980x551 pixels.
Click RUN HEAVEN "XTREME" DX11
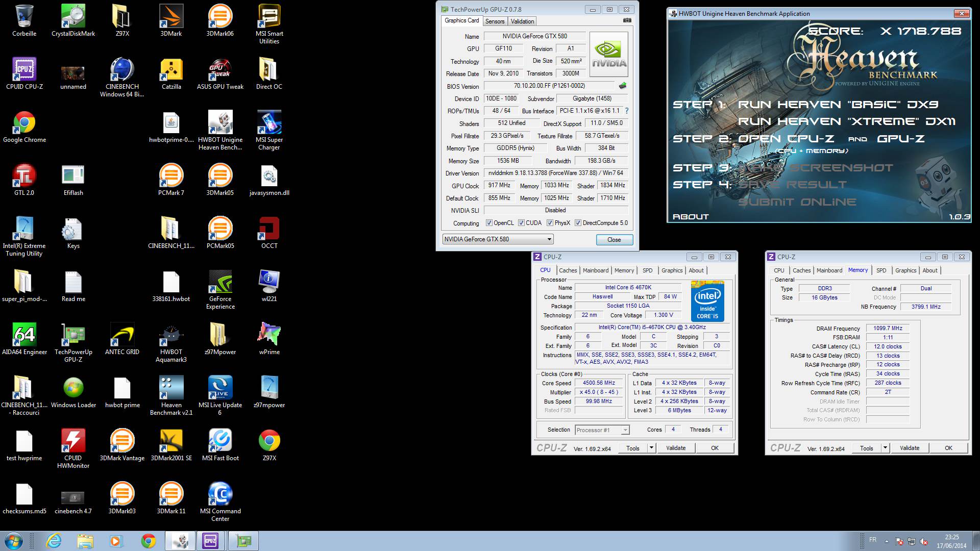click(846, 121)
